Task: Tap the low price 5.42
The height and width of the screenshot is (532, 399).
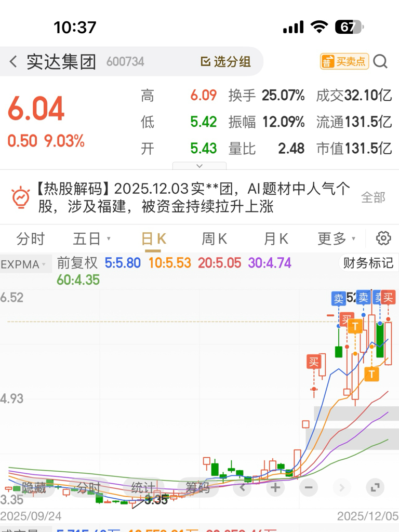Action: pos(203,122)
